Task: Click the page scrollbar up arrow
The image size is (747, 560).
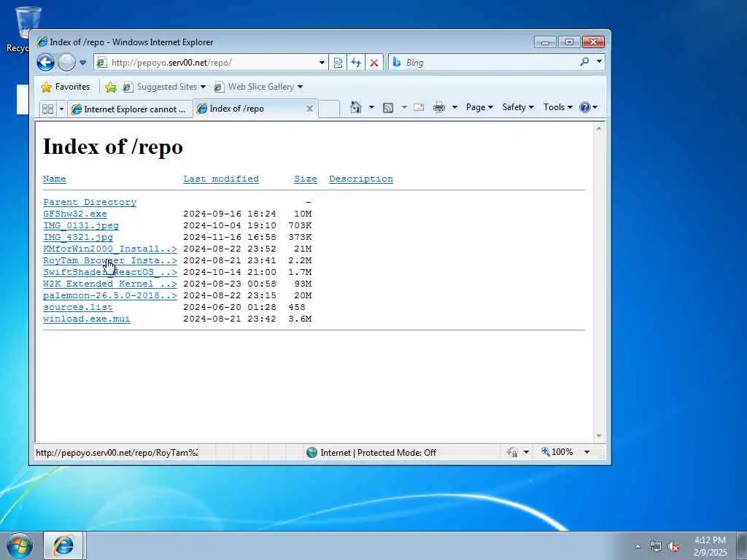Action: pyautogui.click(x=599, y=128)
